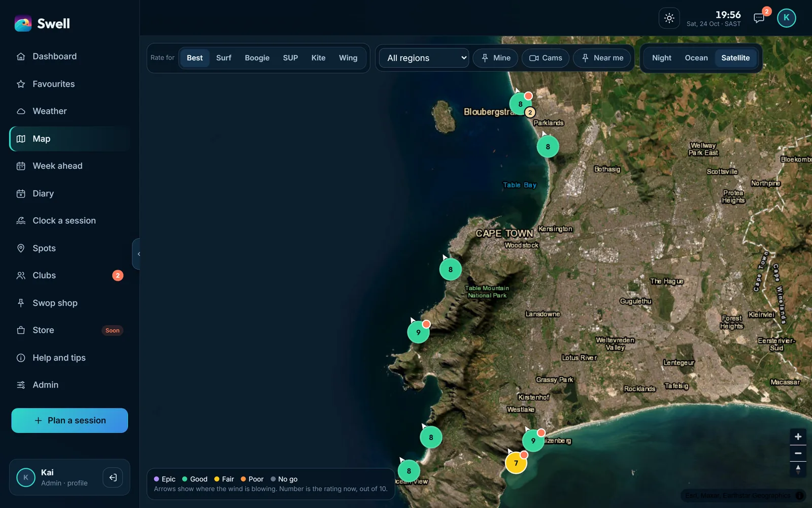Screen dimensions: 812x508
Task: Select the Best rating tab
Action: coord(194,58)
